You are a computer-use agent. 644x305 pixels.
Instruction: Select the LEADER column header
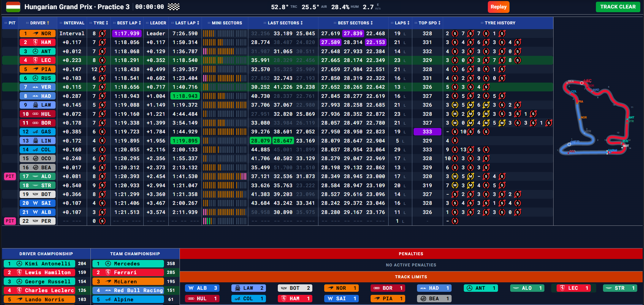(156, 23)
